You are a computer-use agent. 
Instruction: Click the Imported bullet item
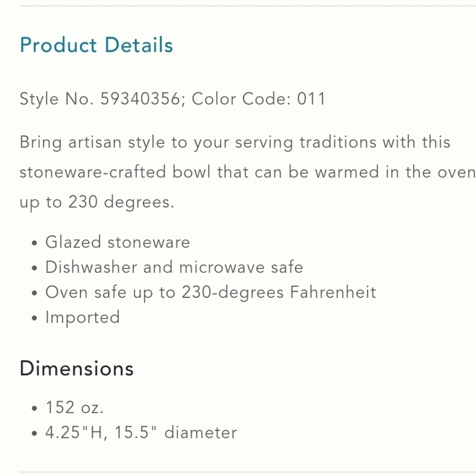[x=82, y=318]
